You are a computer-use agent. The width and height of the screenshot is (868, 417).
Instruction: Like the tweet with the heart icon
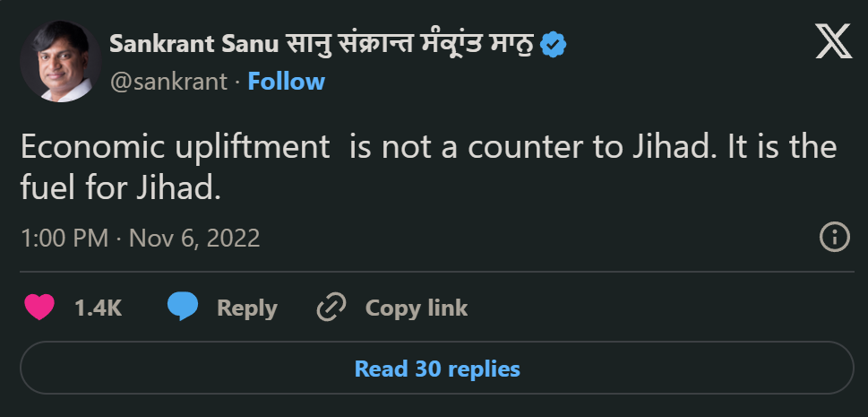pos(39,308)
